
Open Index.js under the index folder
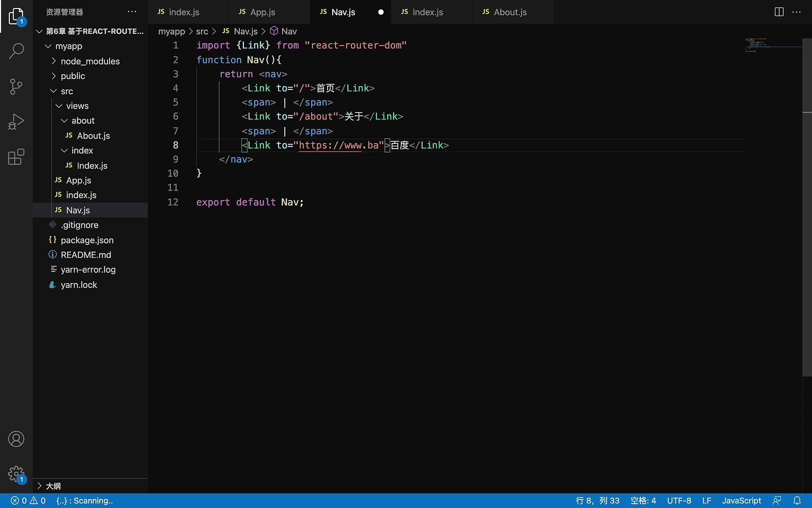[90, 166]
